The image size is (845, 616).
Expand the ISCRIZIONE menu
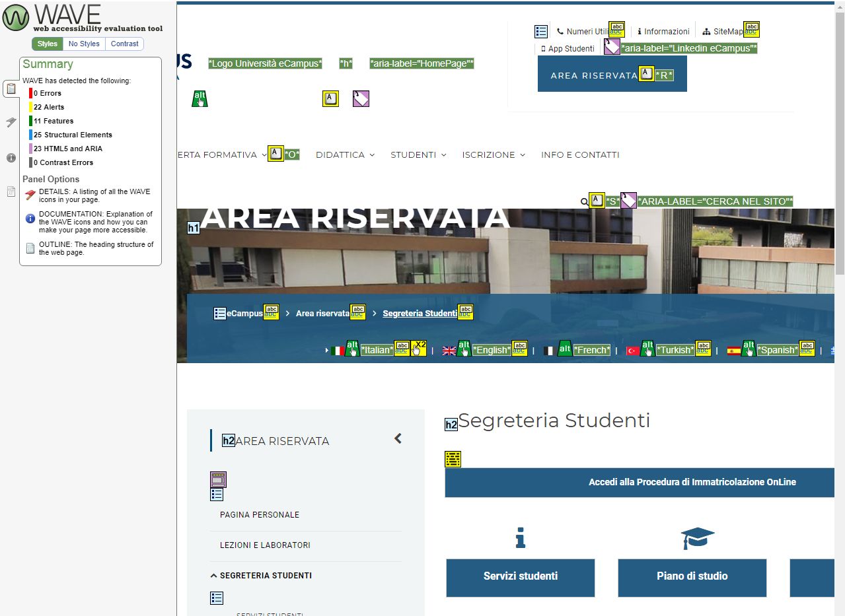point(494,154)
